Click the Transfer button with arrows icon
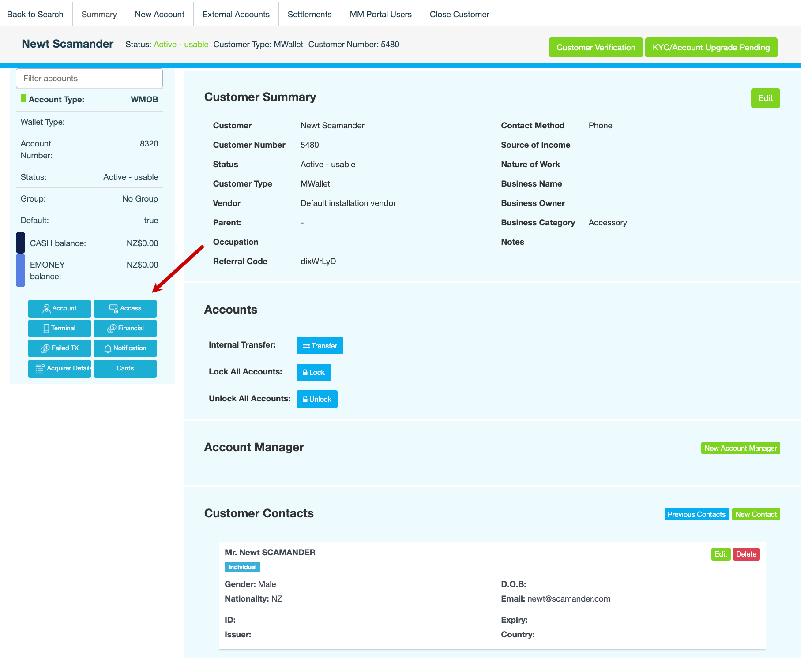Image resolution: width=812 pixels, height=658 pixels. coord(320,346)
